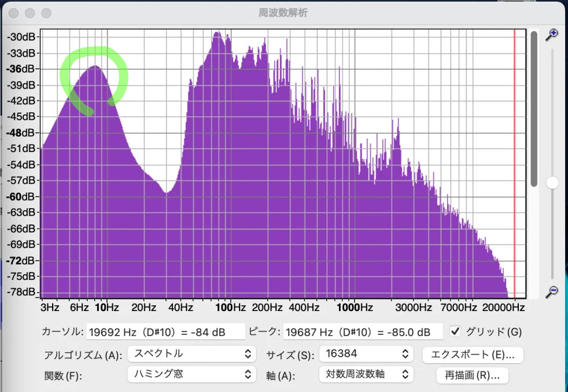
Task: Toggle the グリッド (G) checkbox
Action: point(455,331)
